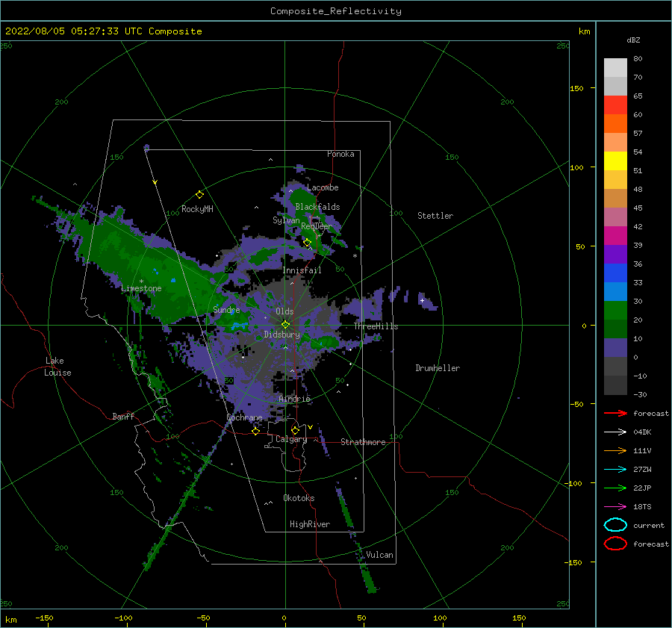672x628 pixels.
Task: Select the light blue 30-33 dBZ swatch
Action: (615, 291)
